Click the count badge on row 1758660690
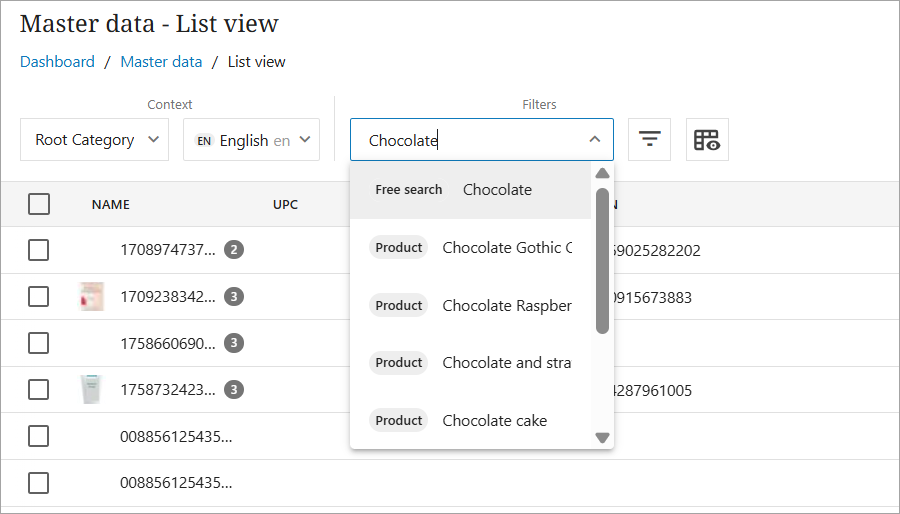Image resolution: width=900 pixels, height=514 pixels. point(234,343)
